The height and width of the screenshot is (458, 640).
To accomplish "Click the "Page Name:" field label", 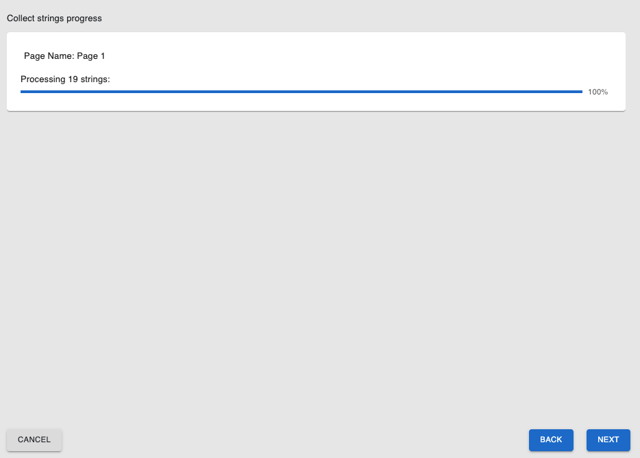I will 49,56.
